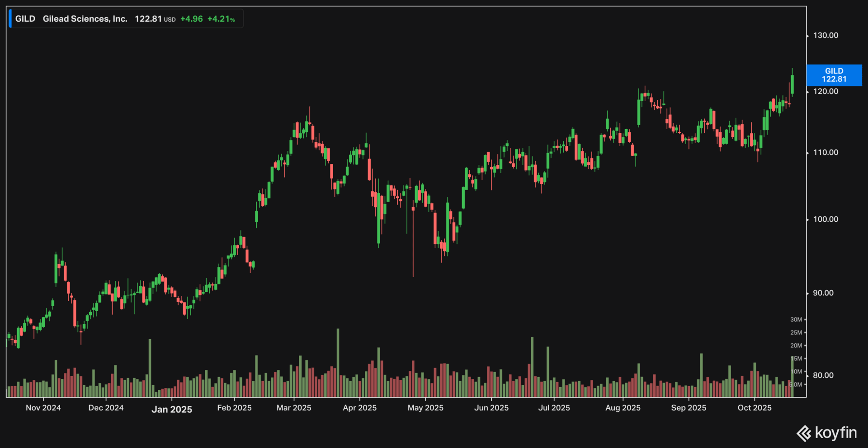Click the 120.00 price axis label
This screenshot has height=448, width=868.
pyautogui.click(x=826, y=91)
